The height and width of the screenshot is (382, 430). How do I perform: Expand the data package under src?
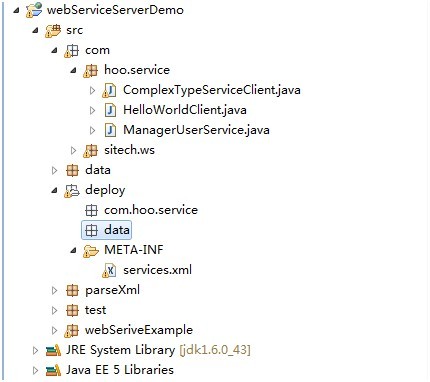pyautogui.click(x=54, y=170)
